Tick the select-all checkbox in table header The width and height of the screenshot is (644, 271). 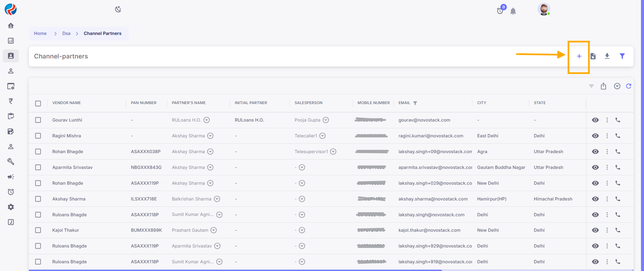pos(38,103)
